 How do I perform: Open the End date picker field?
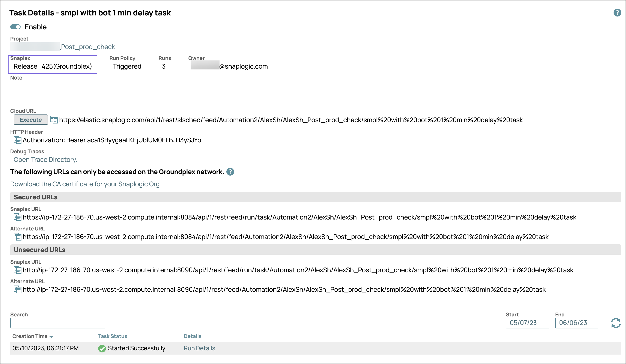click(x=576, y=323)
